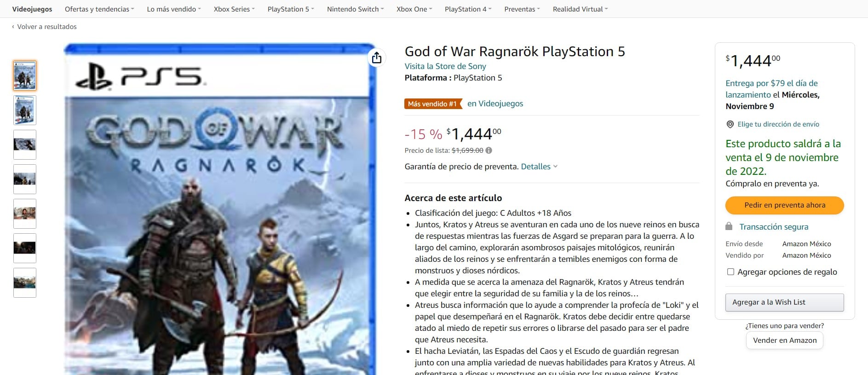Click the share icon on product image
This screenshot has height=375, width=868.
click(376, 58)
